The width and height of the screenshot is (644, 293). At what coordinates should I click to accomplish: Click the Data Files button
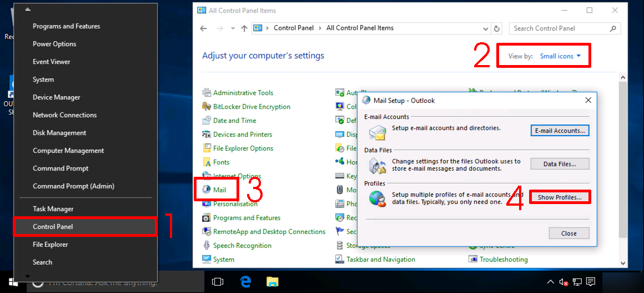(560, 164)
